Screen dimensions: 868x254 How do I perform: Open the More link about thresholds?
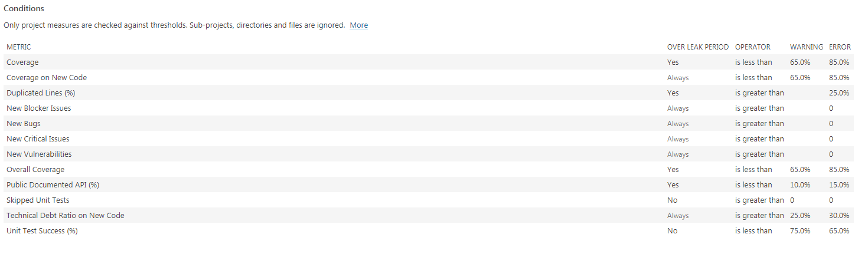(x=358, y=25)
